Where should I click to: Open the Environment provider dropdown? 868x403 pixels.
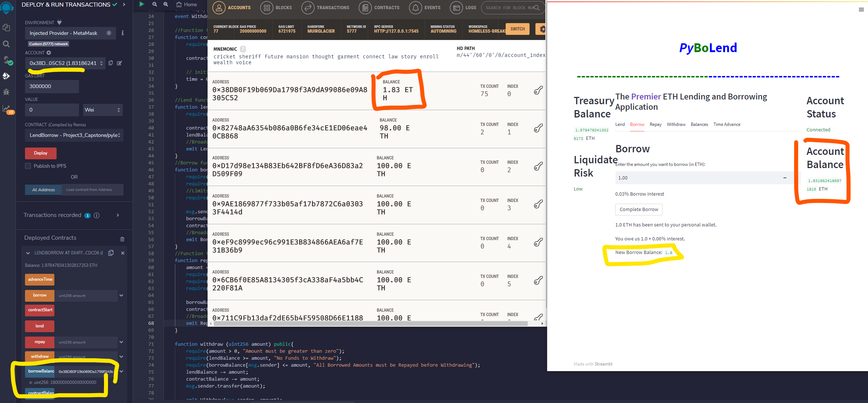70,33
